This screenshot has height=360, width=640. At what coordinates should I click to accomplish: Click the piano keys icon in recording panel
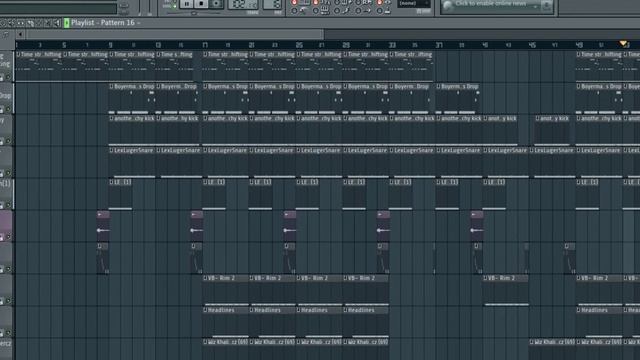[x=325, y=11]
